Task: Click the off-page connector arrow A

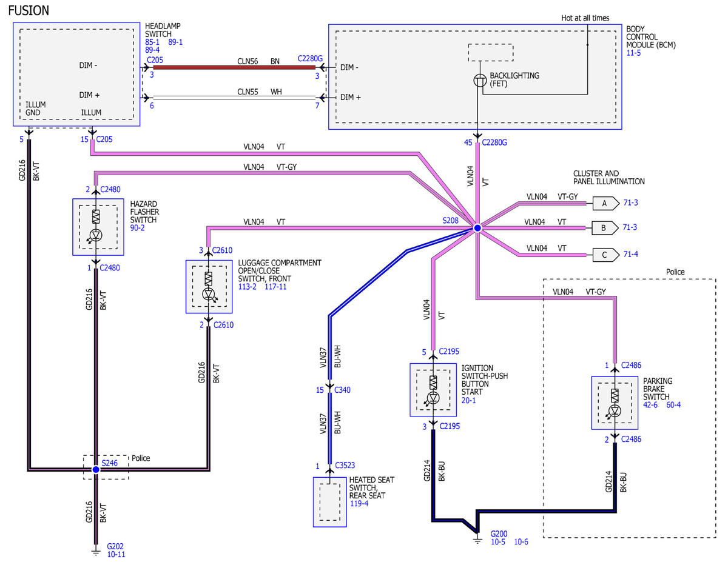Action: 606,203
